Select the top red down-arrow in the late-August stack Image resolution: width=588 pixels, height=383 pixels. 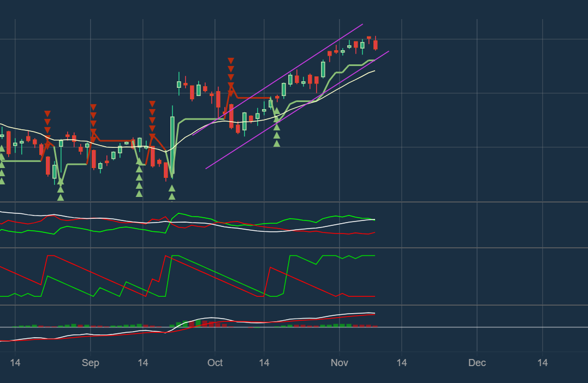[x=47, y=113]
